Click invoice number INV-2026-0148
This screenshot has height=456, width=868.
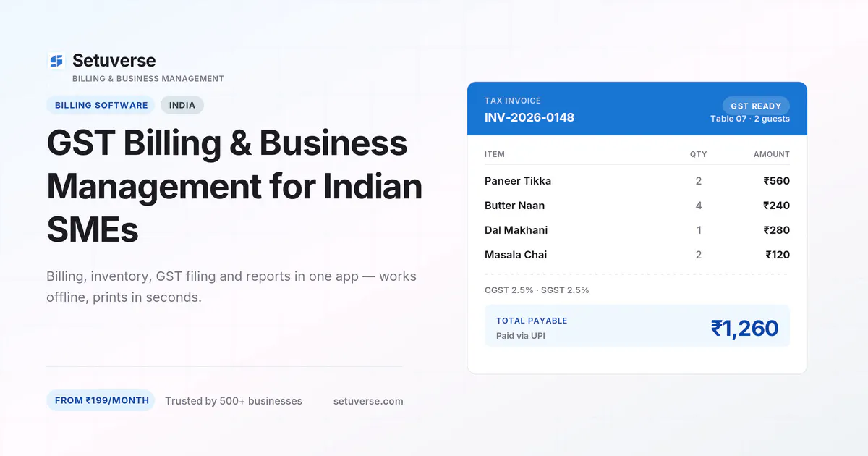click(529, 117)
